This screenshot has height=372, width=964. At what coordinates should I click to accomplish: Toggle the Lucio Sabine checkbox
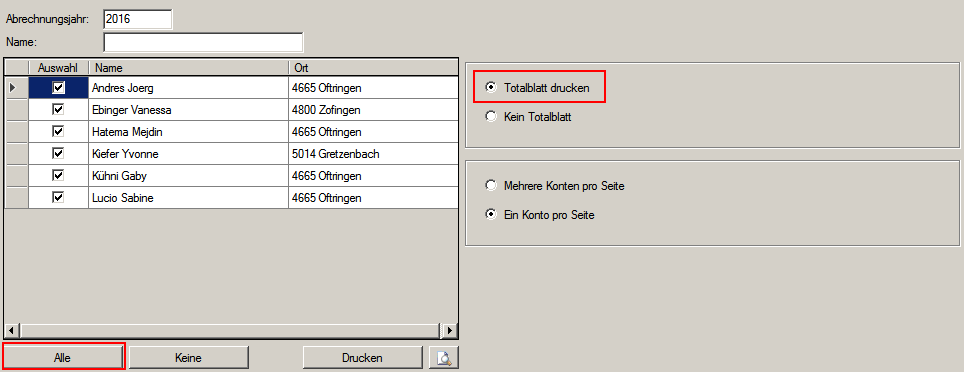(x=59, y=198)
